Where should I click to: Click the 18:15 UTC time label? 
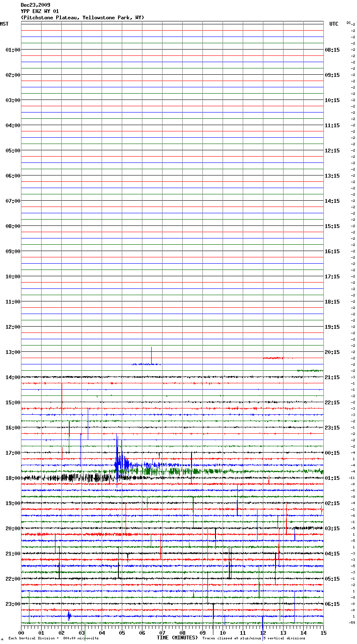(332, 302)
